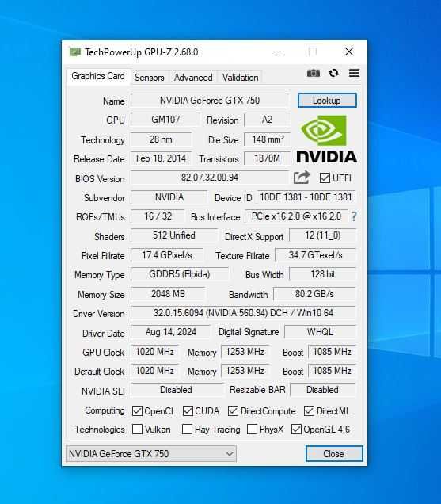Toggle the CUDA checkbox
Screen dimensions: 441x504
point(188,410)
